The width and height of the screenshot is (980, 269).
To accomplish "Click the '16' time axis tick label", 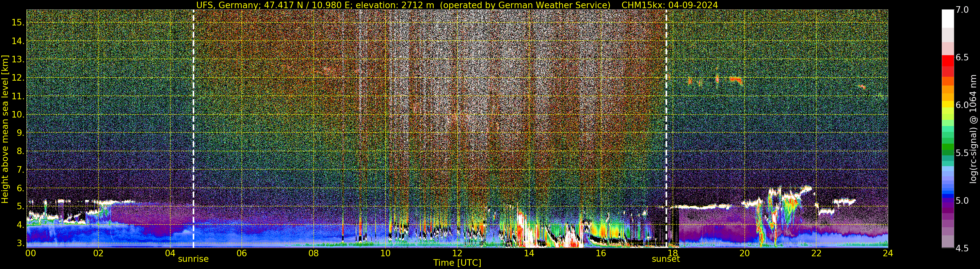I will click(x=601, y=253).
